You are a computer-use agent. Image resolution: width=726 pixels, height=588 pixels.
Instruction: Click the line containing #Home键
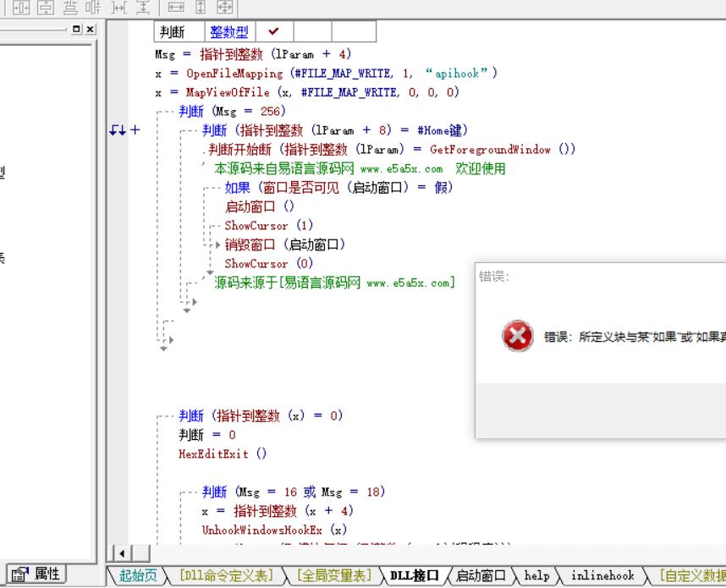click(335, 130)
